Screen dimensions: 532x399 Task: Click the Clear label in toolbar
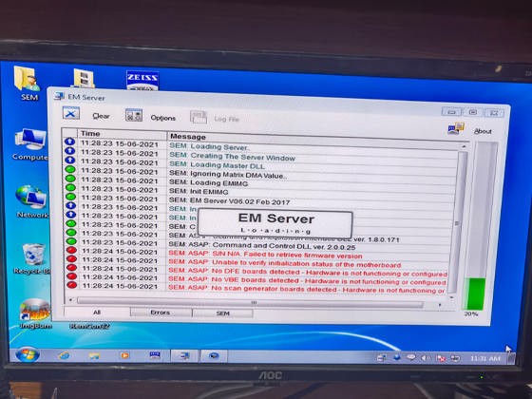tap(101, 116)
